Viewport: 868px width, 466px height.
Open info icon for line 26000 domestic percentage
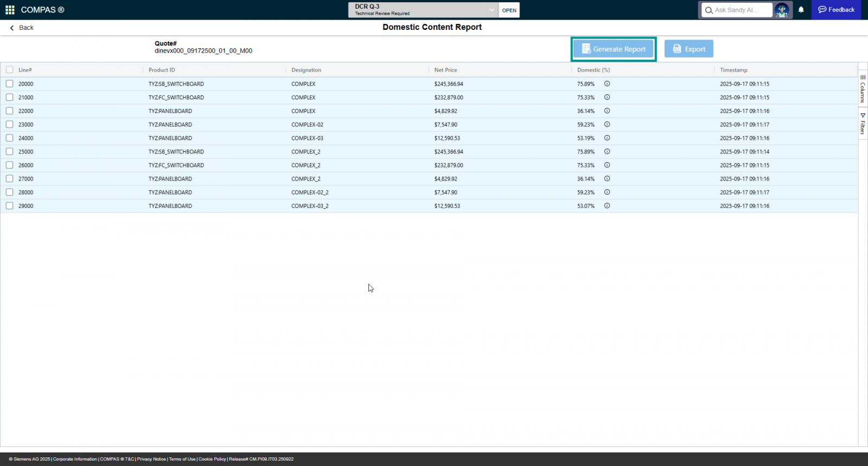click(x=607, y=165)
